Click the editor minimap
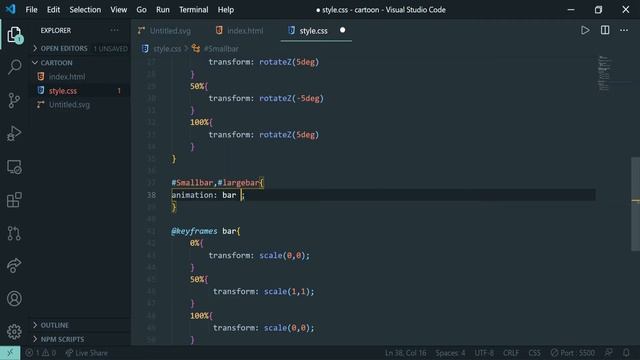This screenshot has height=360, width=640. [604, 73]
